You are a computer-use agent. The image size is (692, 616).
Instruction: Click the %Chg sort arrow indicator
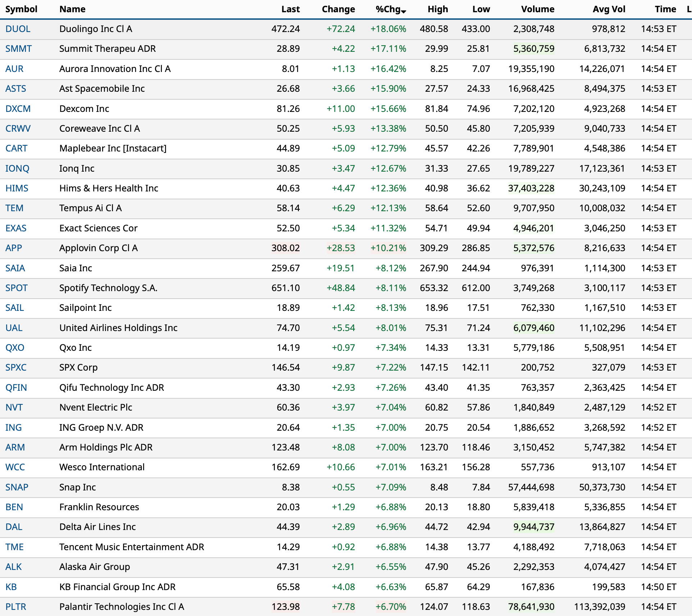pos(404,12)
